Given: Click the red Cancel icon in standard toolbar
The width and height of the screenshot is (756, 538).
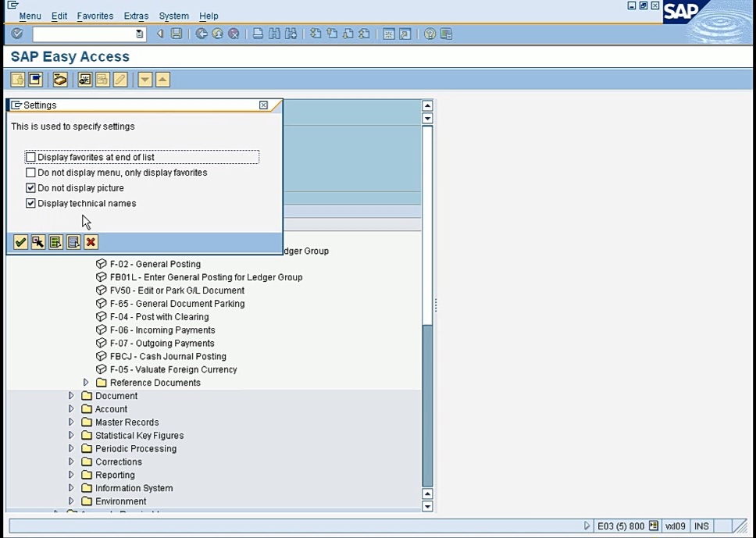Looking at the screenshot, I should click(x=234, y=34).
